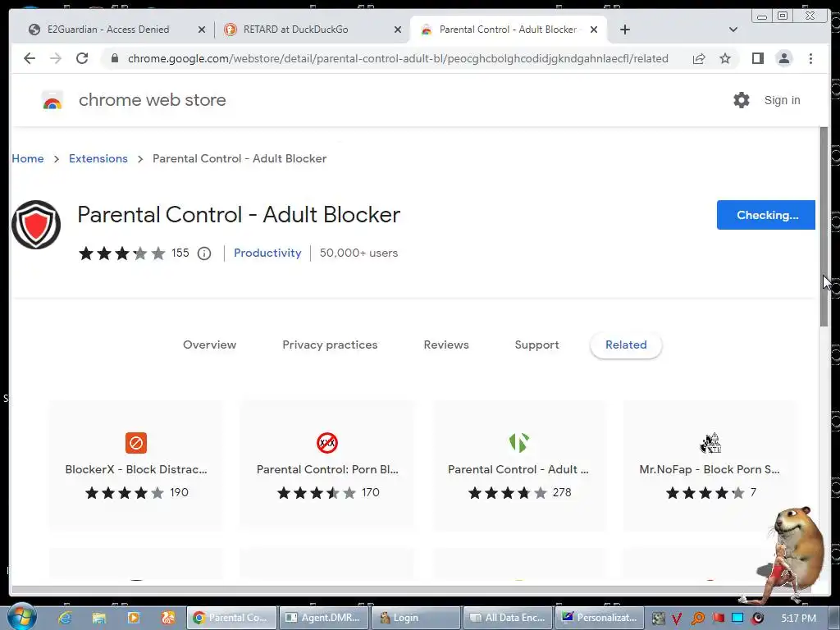Open media player from taskbar

tap(134, 618)
